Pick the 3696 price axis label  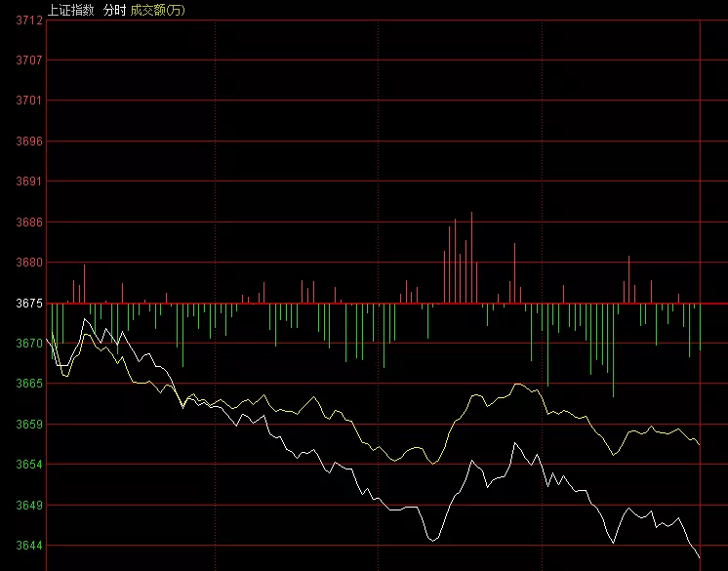(29, 142)
